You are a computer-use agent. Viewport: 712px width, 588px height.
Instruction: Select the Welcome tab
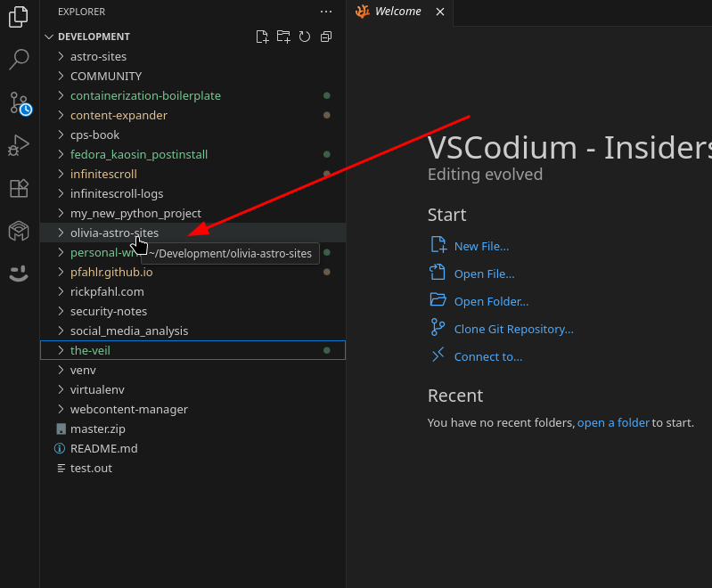(398, 12)
